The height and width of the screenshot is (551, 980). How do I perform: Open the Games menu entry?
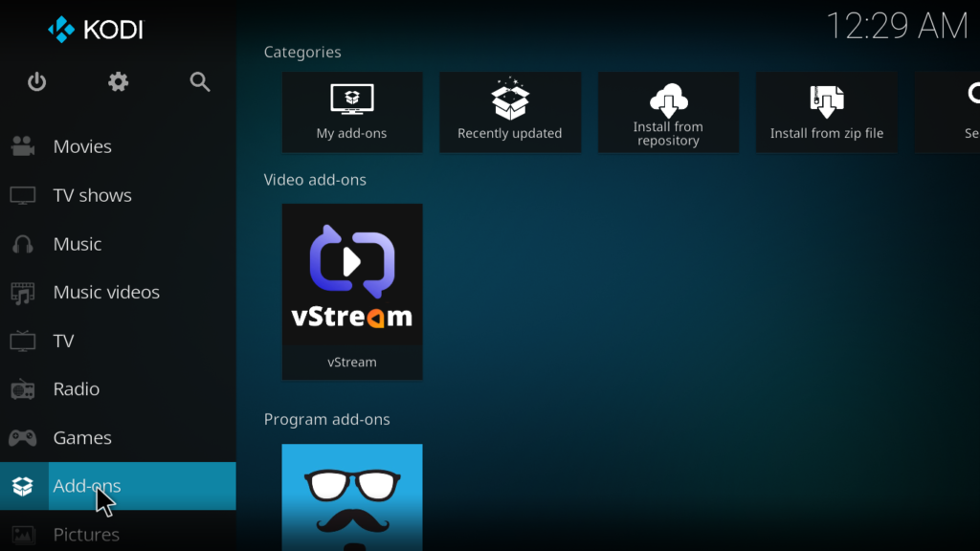tap(82, 438)
